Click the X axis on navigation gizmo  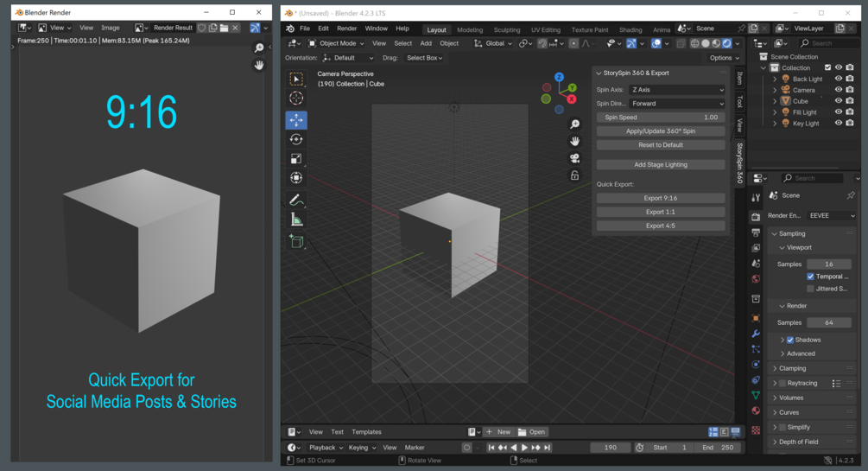571,99
